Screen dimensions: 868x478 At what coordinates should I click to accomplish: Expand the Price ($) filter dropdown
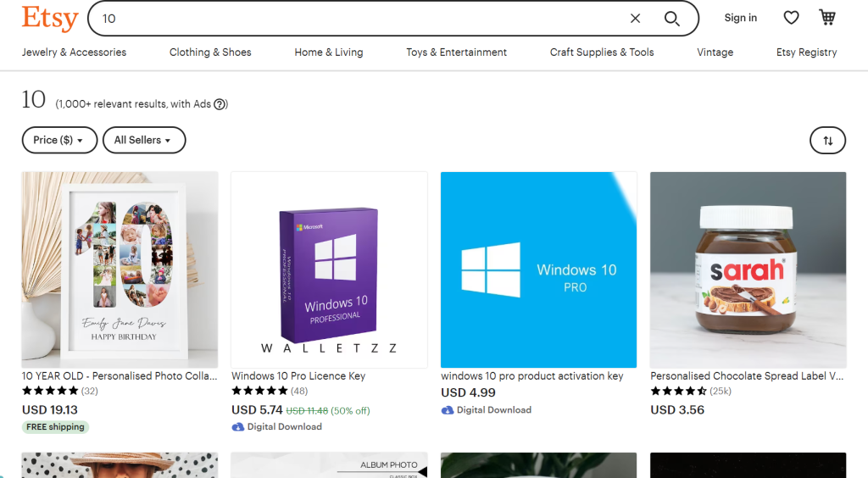[58, 140]
